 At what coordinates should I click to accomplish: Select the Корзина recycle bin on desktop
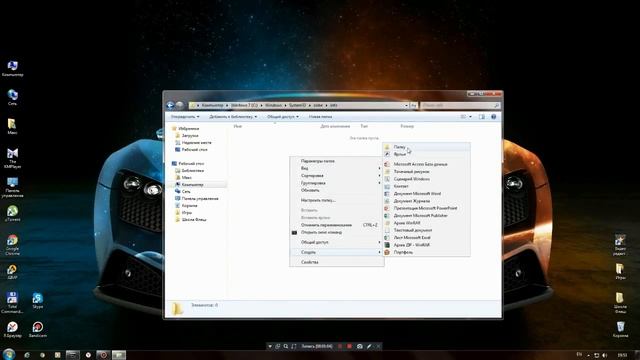click(620, 329)
